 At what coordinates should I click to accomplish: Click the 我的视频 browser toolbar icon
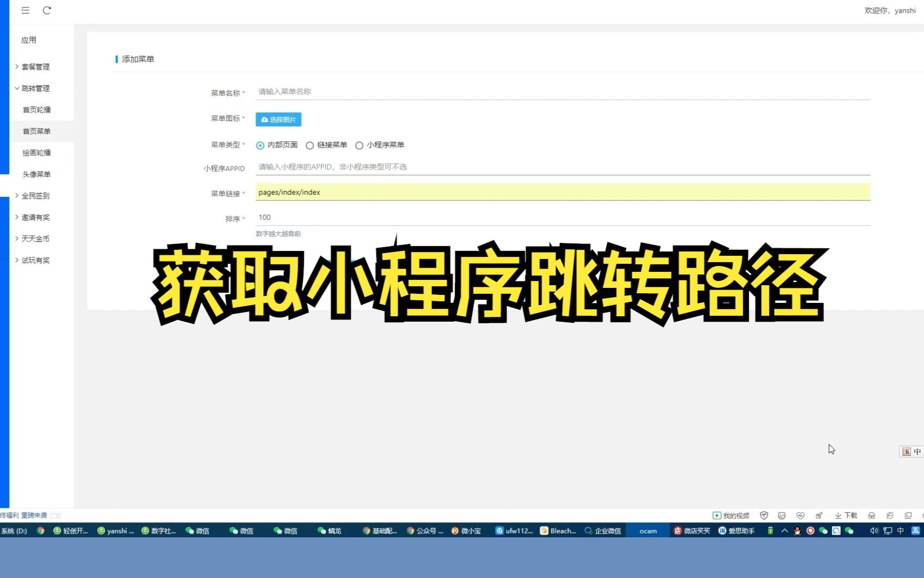731,515
